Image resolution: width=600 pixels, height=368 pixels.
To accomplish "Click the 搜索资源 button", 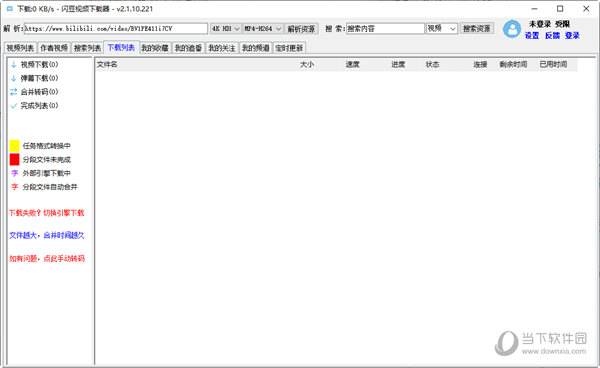I will coord(477,28).
